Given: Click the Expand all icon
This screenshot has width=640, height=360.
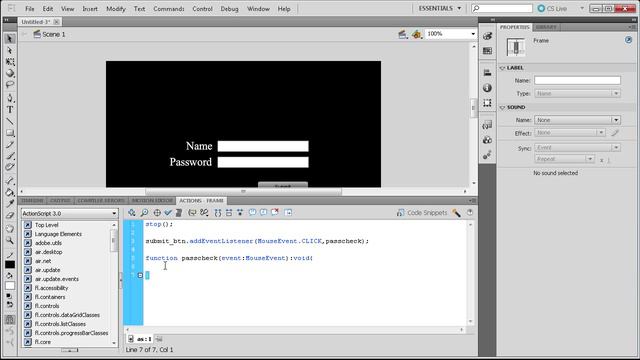Looking at the screenshot, I should coord(240,212).
